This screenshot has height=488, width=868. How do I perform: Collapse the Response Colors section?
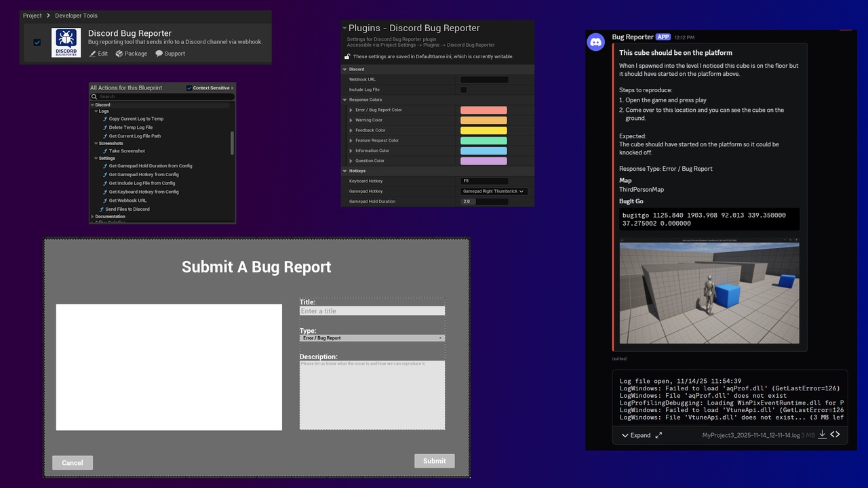pos(344,100)
